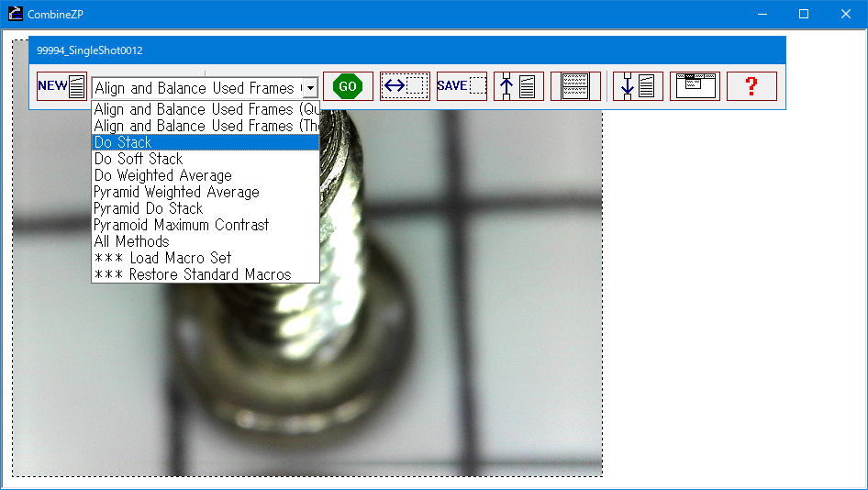Run the macro with the green GO button
The width and height of the screenshot is (868, 490).
(348, 86)
